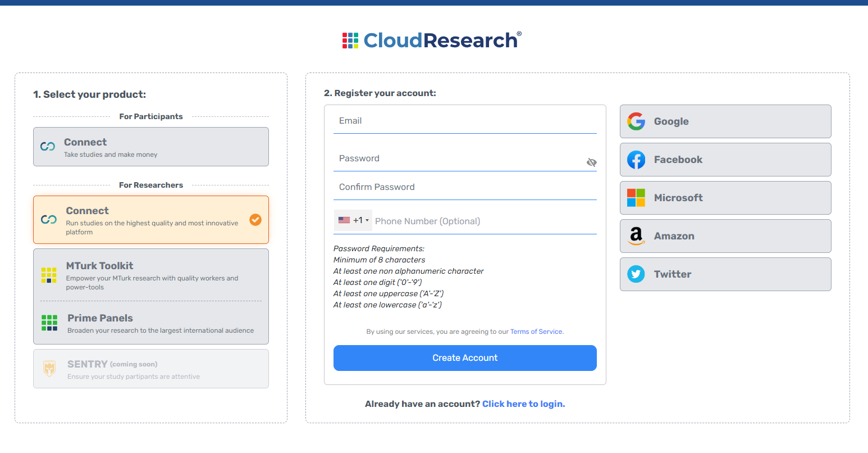The width and height of the screenshot is (868, 453).
Task: Click the 'Minimum of 8 characters' text
Action: [379, 260]
